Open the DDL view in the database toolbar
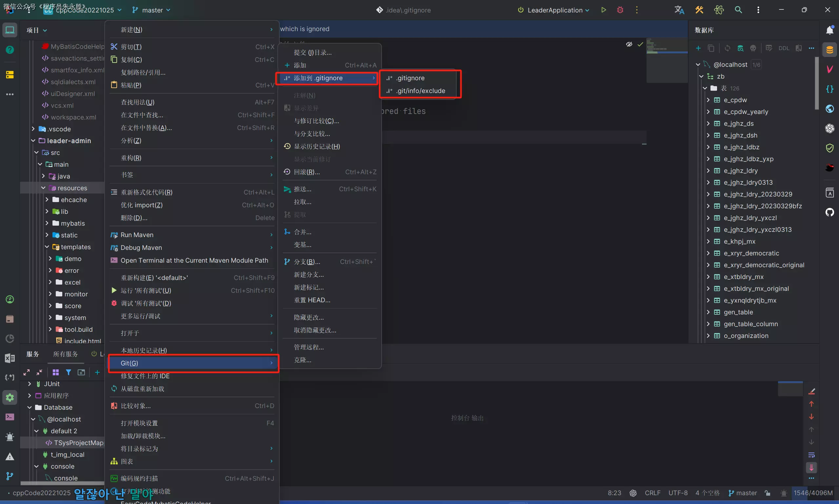The width and height of the screenshot is (839, 504). [784, 48]
